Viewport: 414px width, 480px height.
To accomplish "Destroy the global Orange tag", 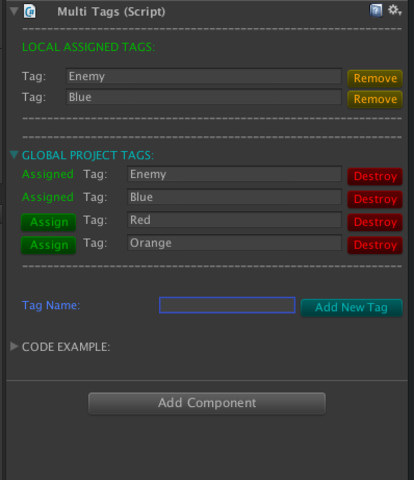I will pos(375,245).
